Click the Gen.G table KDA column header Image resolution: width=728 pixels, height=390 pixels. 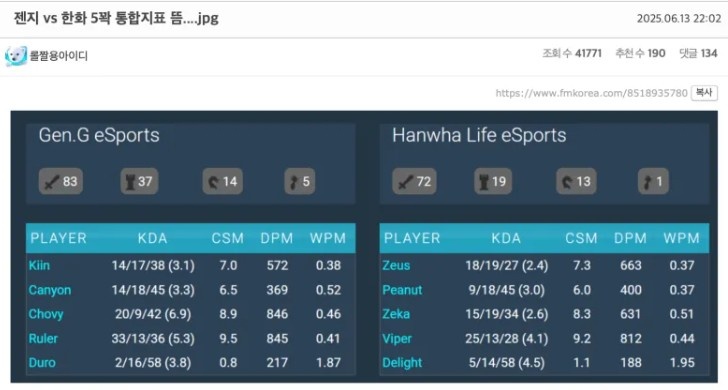point(152,238)
